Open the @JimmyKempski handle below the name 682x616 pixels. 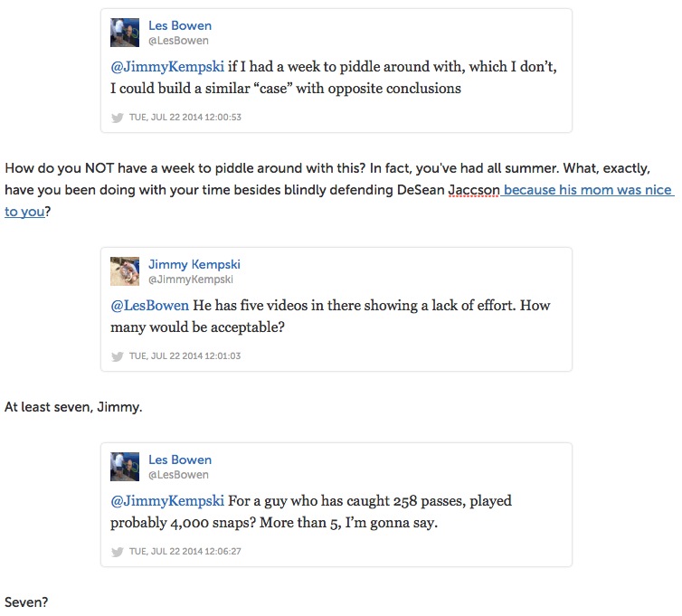(x=191, y=280)
